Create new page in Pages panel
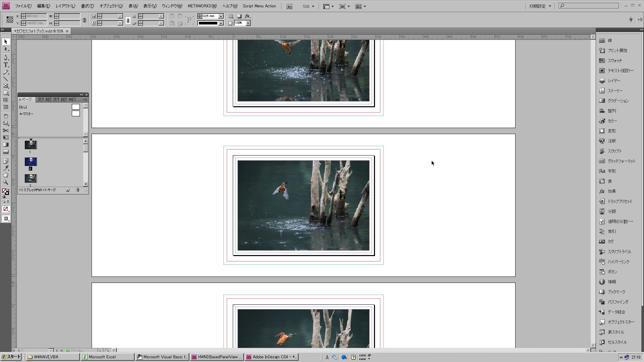This screenshot has height=362, width=644. point(67,190)
